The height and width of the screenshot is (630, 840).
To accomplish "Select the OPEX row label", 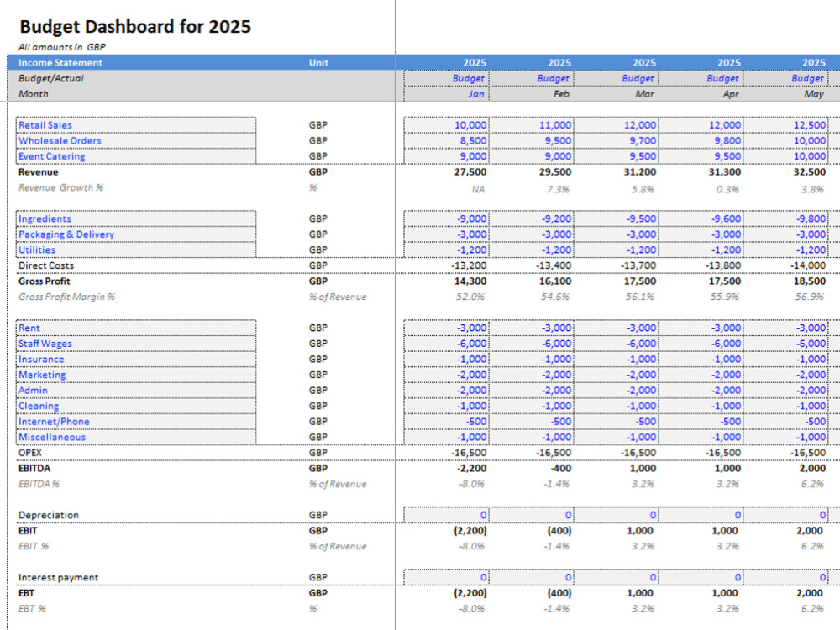I will click(29, 453).
